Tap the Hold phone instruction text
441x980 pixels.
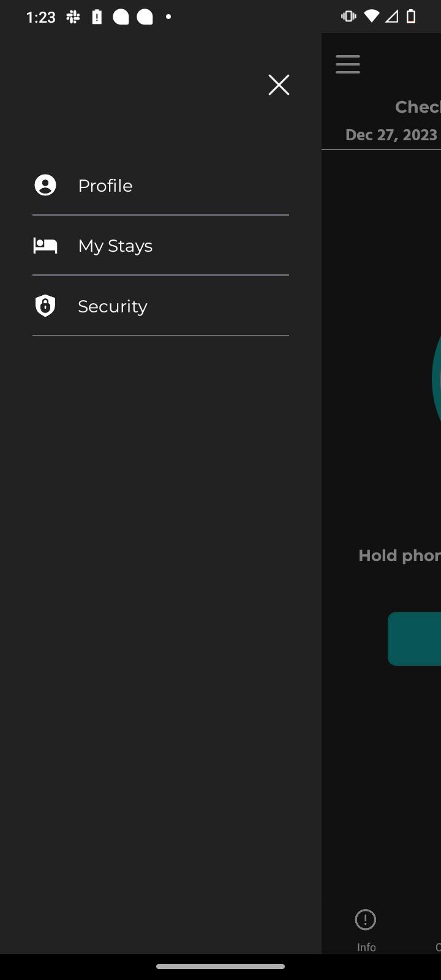coord(399,556)
